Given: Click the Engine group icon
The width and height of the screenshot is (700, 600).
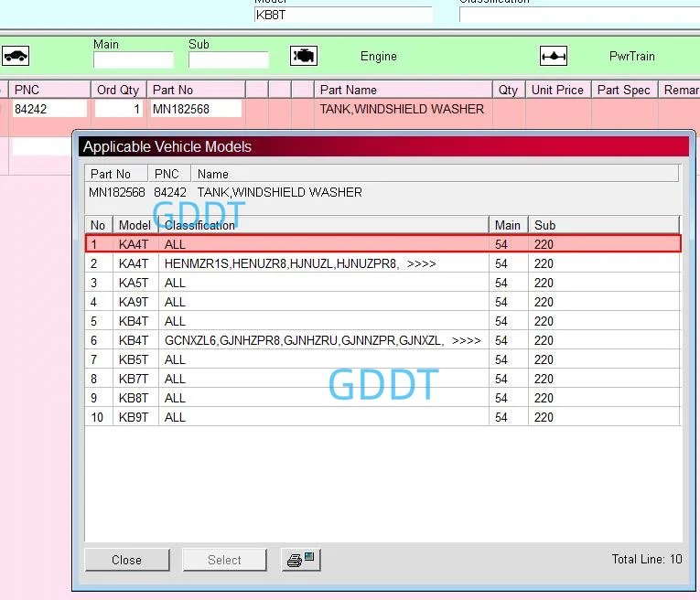Looking at the screenshot, I should pos(304,56).
